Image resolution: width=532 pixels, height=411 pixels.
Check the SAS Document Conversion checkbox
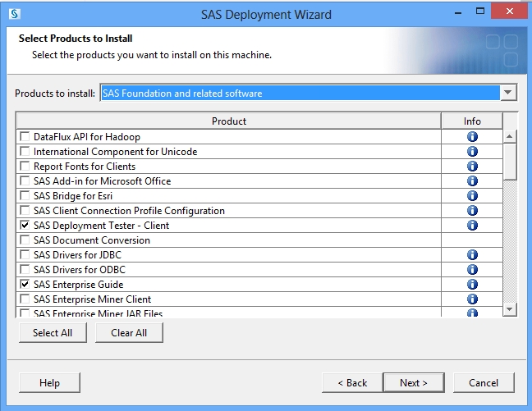coord(25,240)
